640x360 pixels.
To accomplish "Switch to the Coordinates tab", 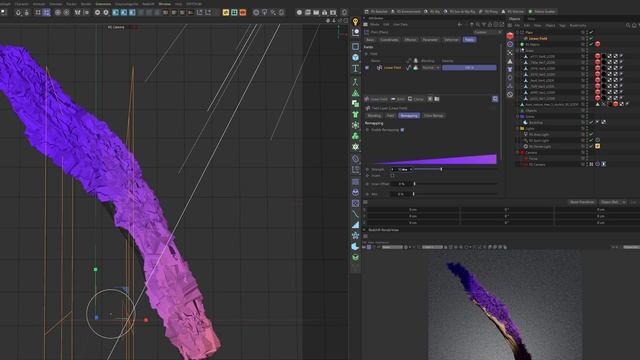I will pos(389,40).
